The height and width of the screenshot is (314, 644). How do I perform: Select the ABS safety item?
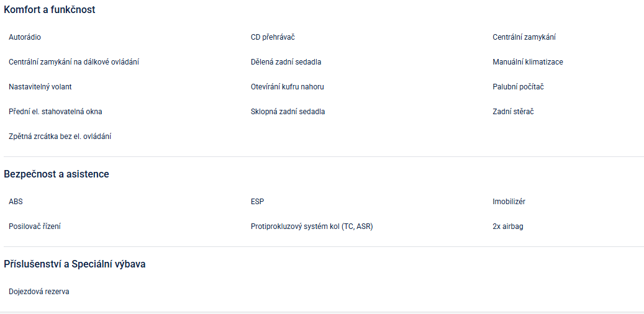(x=16, y=202)
